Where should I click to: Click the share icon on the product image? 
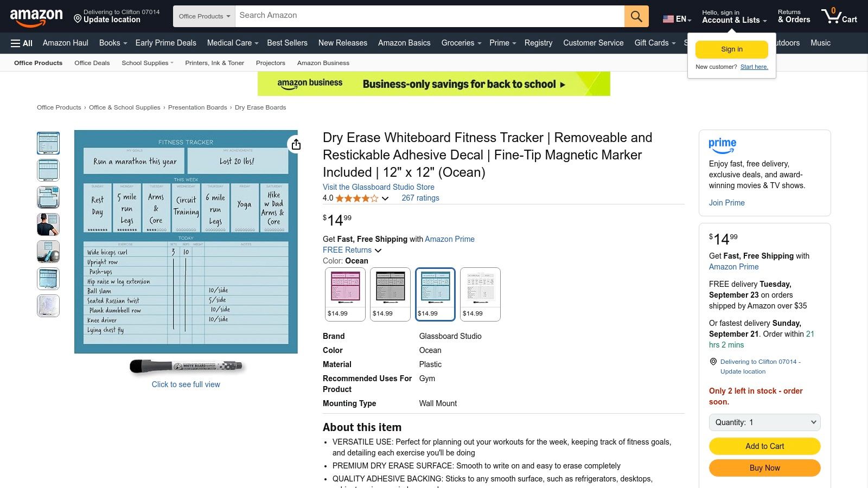pos(296,144)
